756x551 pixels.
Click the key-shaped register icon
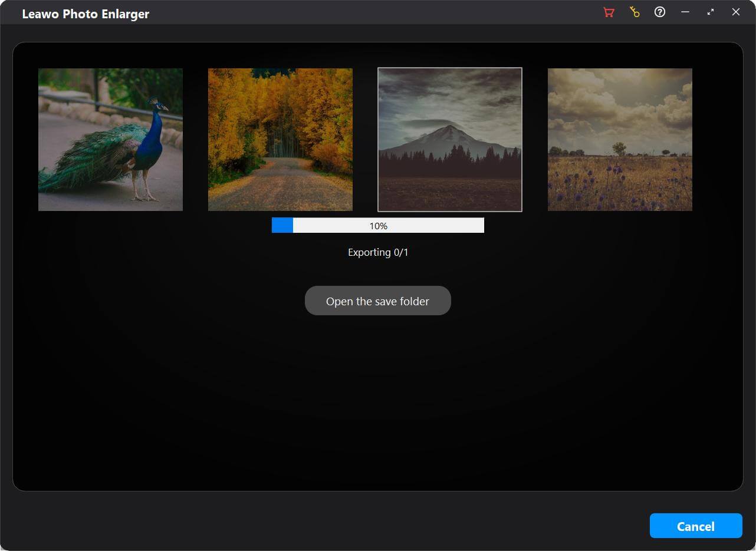coord(635,12)
